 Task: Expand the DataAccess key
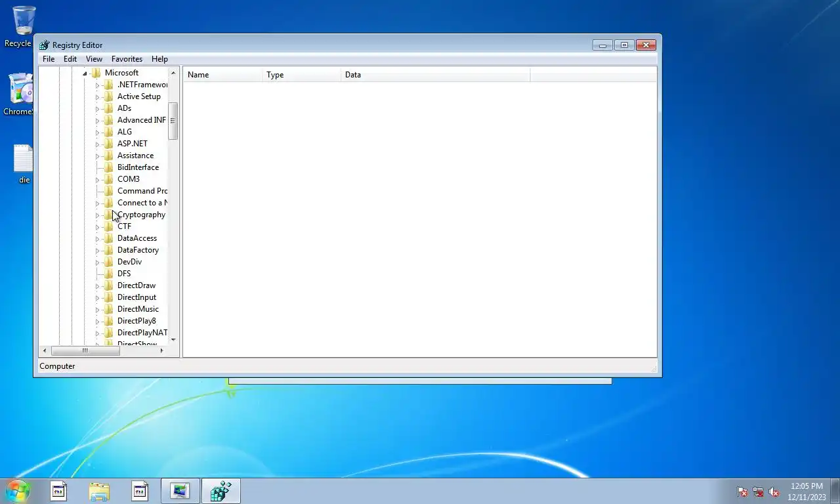[x=97, y=239]
